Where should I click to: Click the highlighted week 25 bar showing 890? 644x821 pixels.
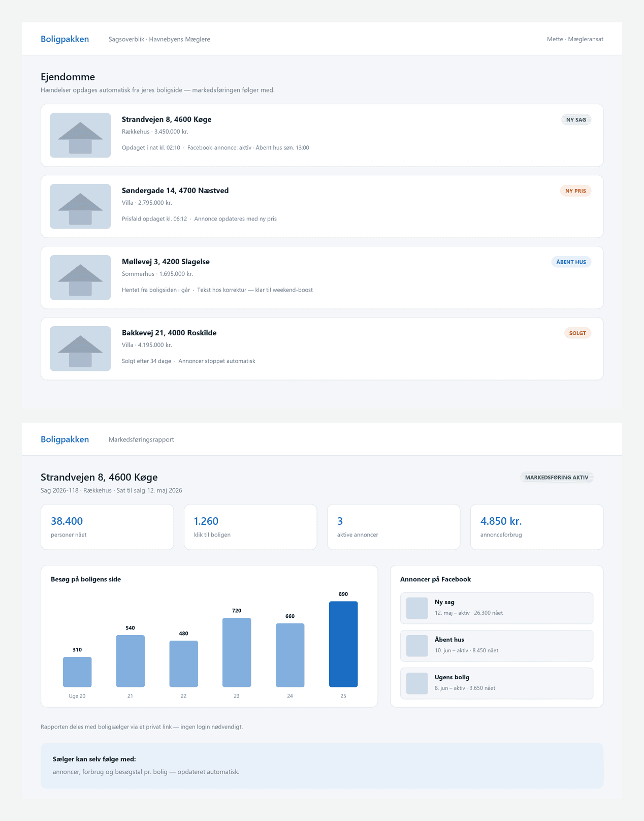[x=343, y=644]
